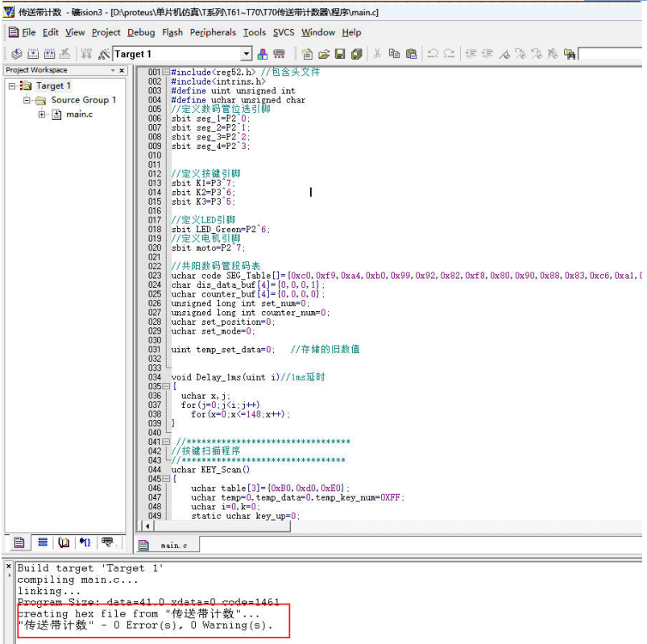Click the Build target toolbar icon
Screen dimensions: 647x644
(33, 54)
